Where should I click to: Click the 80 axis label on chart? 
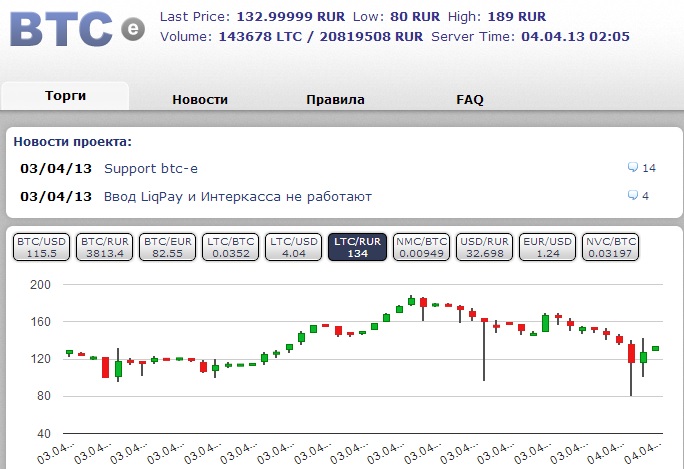click(43, 396)
